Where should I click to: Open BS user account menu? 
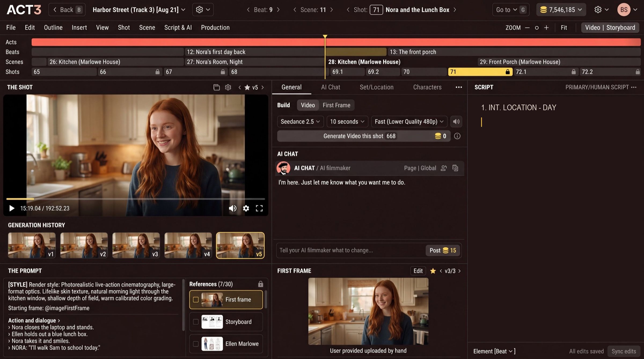pyautogui.click(x=627, y=10)
